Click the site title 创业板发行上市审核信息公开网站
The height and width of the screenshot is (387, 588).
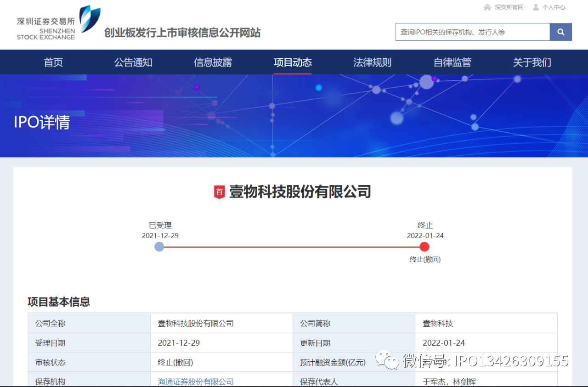click(x=182, y=33)
